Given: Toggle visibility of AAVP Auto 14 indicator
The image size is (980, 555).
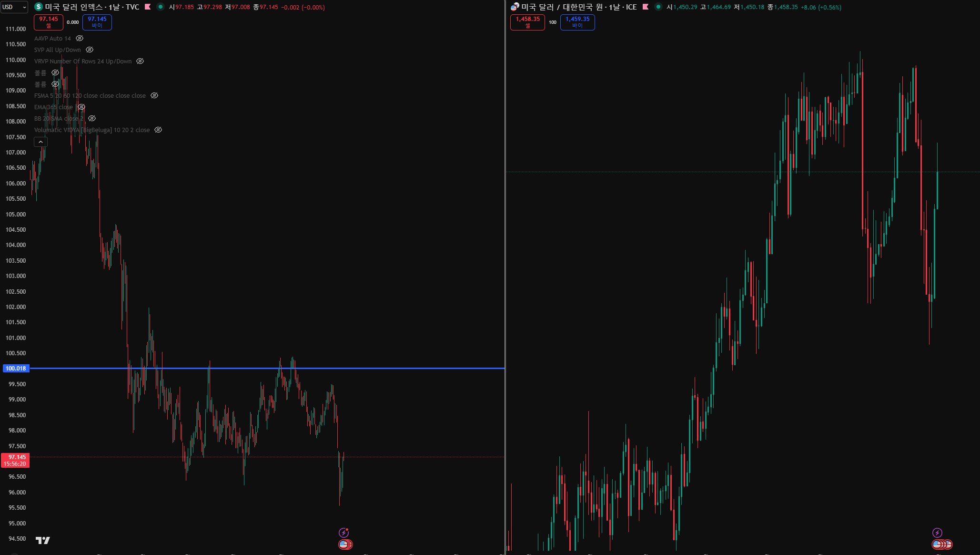Looking at the screenshot, I should coord(80,38).
